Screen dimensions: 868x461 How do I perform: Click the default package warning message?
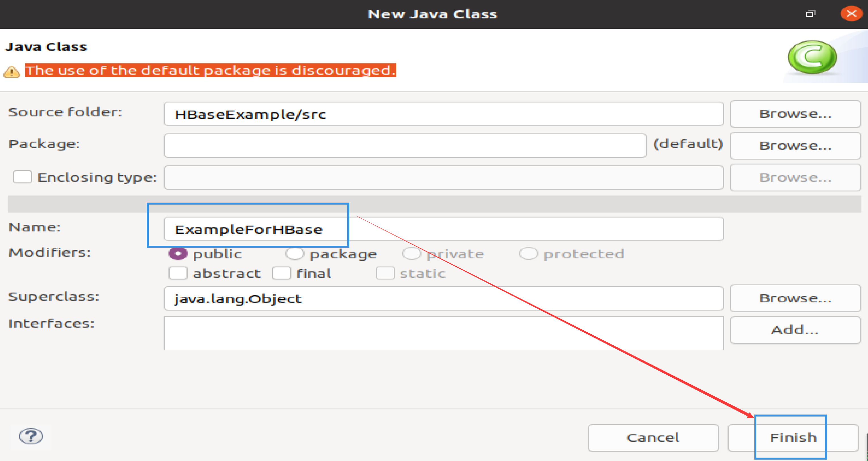210,71
